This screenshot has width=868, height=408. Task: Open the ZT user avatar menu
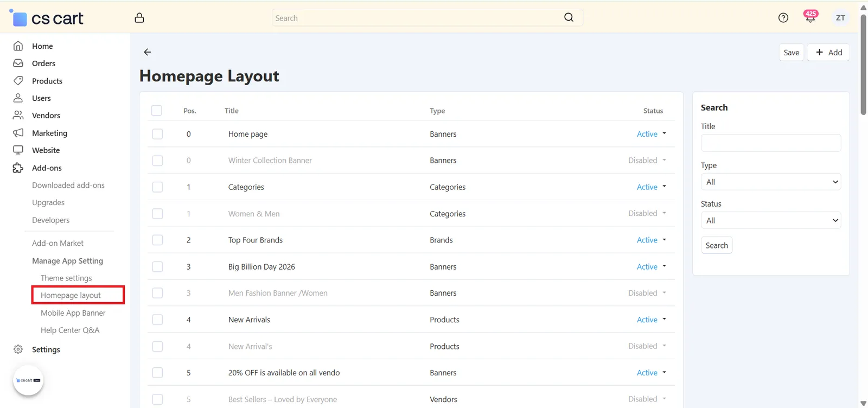point(840,18)
